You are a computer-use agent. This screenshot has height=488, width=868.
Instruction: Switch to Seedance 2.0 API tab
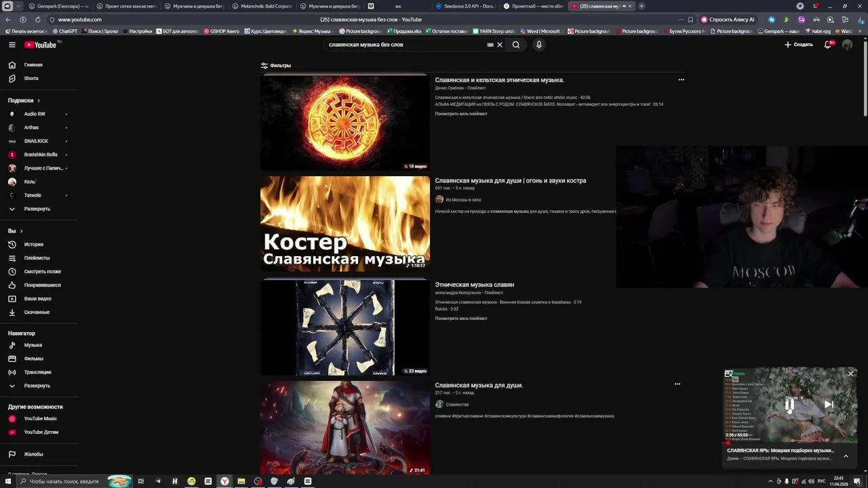pyautogui.click(x=465, y=6)
